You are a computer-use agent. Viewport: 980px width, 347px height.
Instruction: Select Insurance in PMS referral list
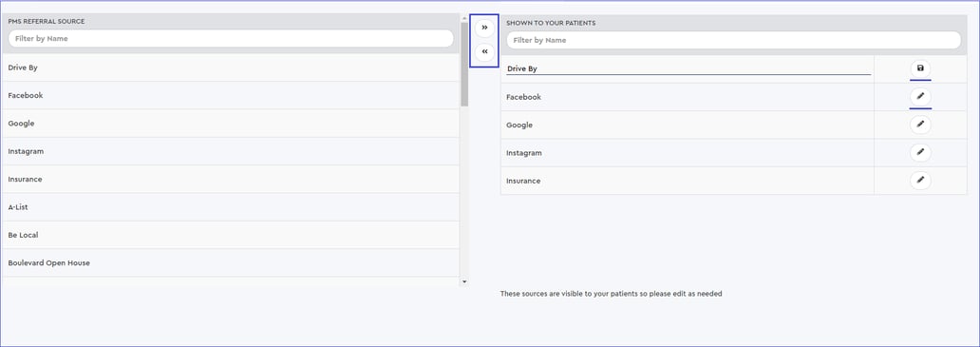(x=230, y=180)
